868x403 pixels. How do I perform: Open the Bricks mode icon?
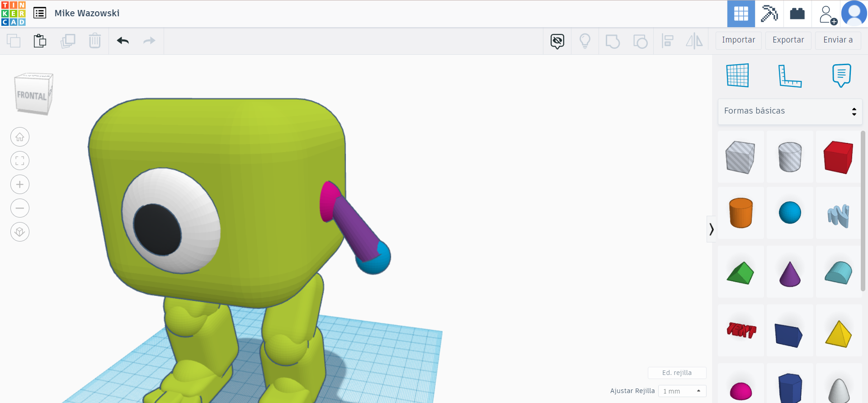click(797, 14)
